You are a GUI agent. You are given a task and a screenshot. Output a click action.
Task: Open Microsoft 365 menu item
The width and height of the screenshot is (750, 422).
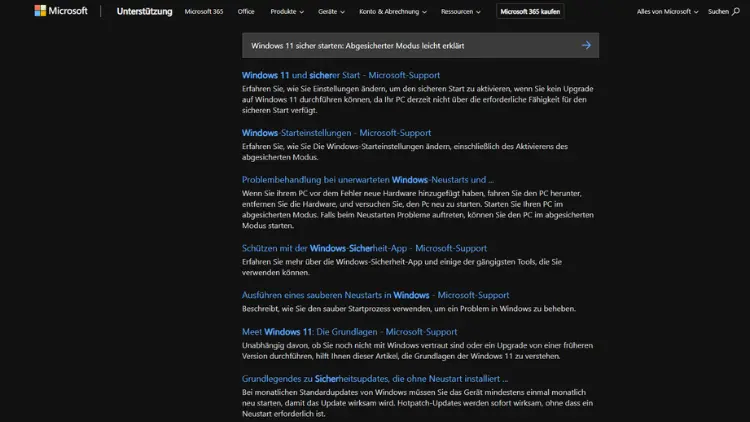[204, 11]
